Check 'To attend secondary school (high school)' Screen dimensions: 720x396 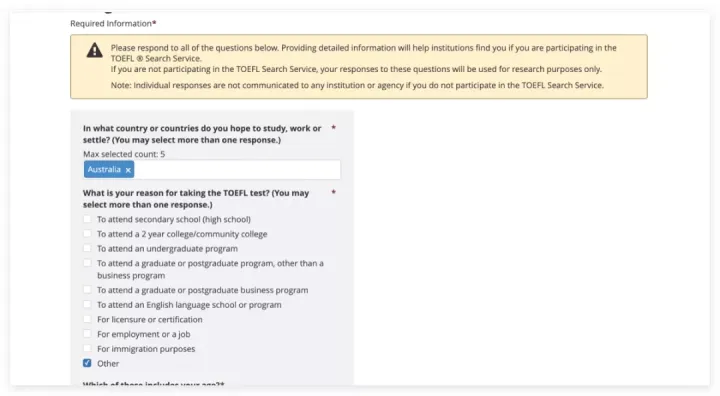(x=87, y=219)
